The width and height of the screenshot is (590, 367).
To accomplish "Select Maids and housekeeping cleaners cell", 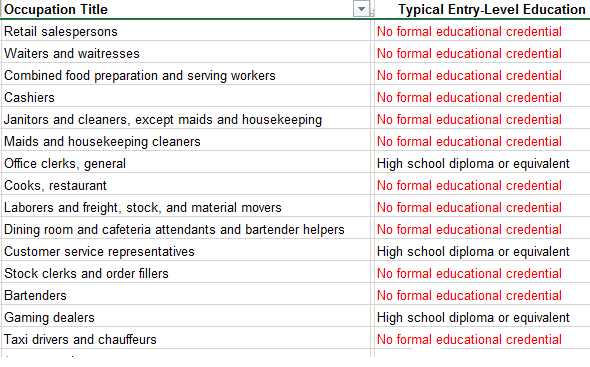I will pyautogui.click(x=186, y=141).
